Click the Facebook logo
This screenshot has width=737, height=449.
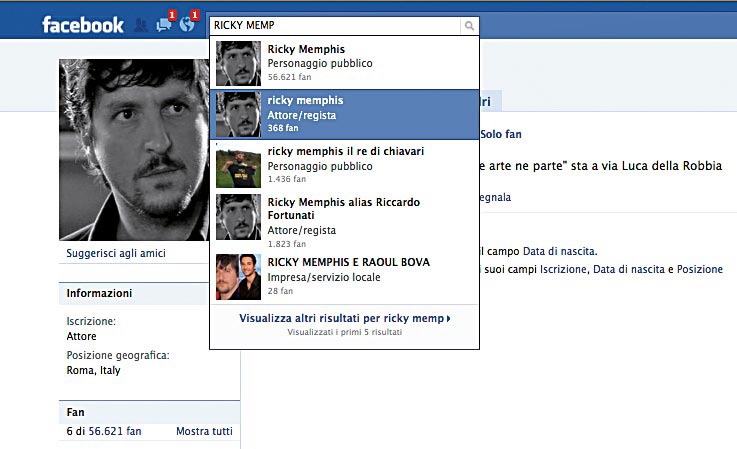(x=83, y=25)
